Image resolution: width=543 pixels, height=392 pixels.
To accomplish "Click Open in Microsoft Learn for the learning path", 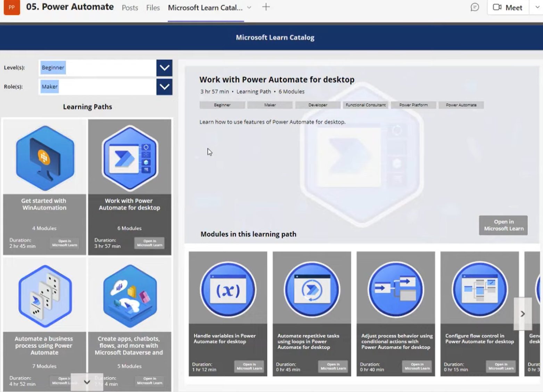I will 503,225.
